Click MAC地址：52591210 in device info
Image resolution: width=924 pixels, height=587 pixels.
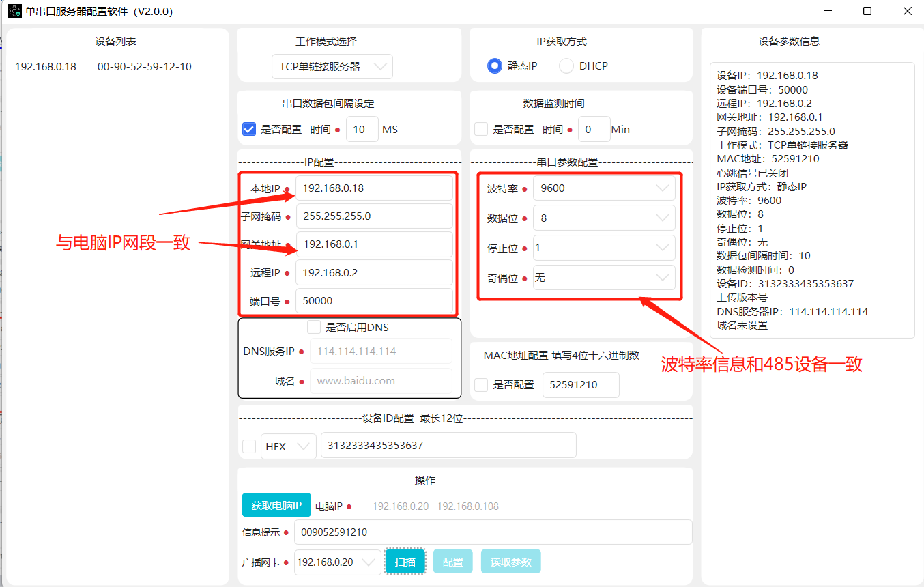(768, 158)
